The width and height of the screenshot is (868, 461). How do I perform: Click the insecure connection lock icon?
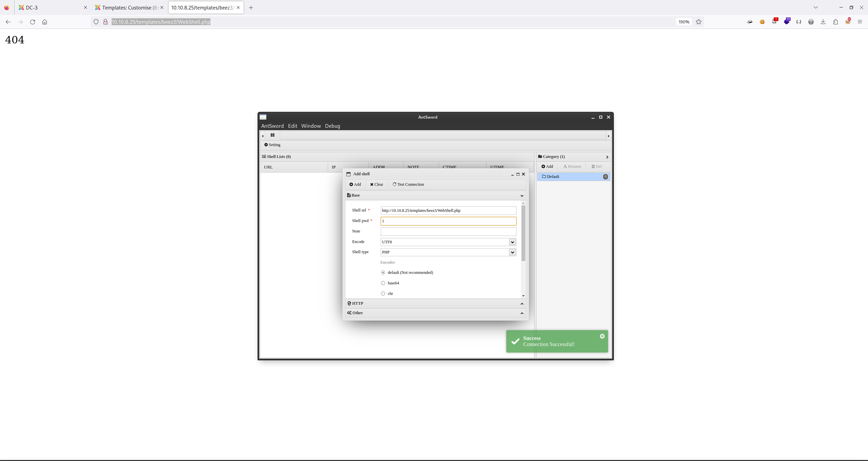(106, 22)
